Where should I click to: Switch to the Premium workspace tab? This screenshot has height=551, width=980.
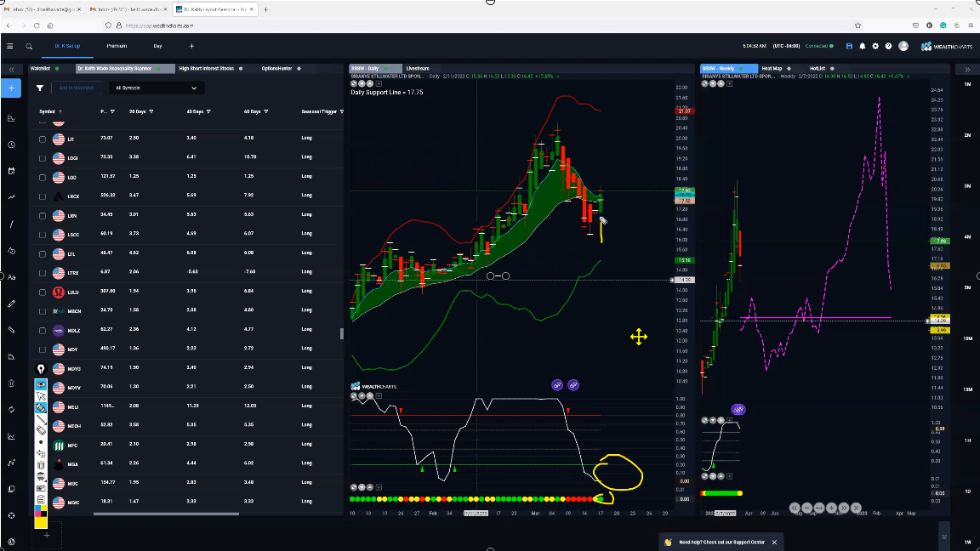click(117, 46)
